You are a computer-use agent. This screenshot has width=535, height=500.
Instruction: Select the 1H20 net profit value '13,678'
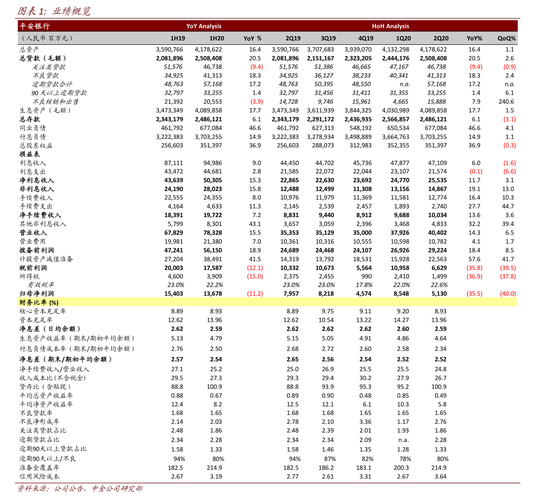pos(213,294)
